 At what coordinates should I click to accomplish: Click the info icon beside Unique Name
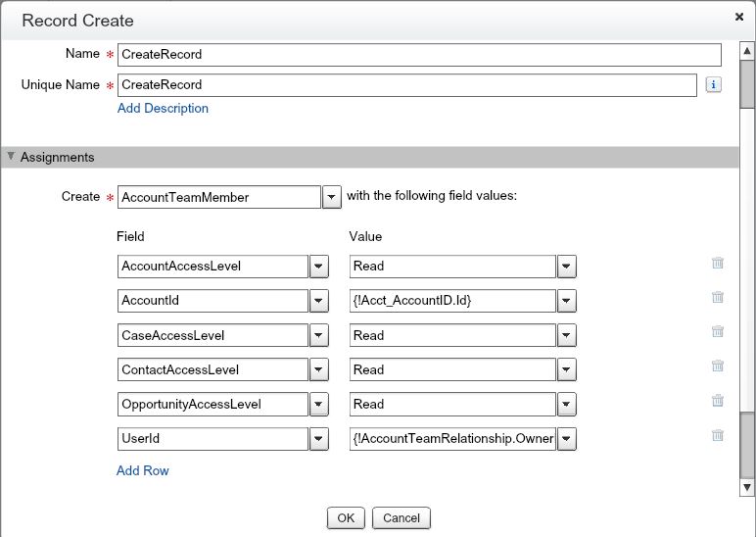(713, 85)
